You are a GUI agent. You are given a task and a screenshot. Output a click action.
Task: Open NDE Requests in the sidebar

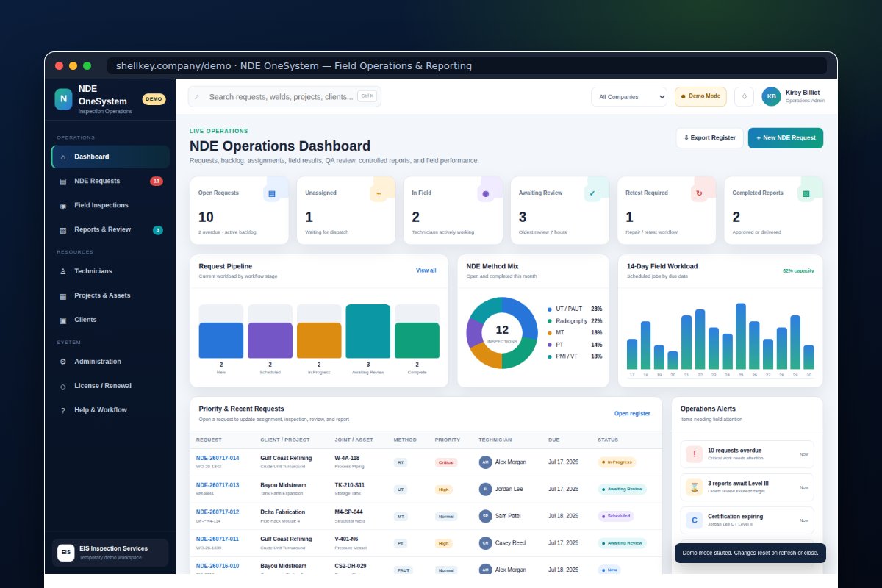pyautogui.click(x=110, y=181)
